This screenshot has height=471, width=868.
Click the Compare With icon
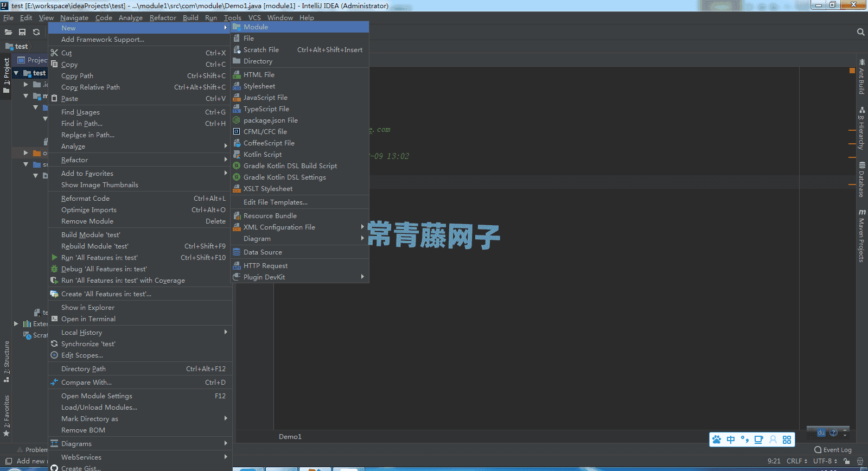click(54, 382)
